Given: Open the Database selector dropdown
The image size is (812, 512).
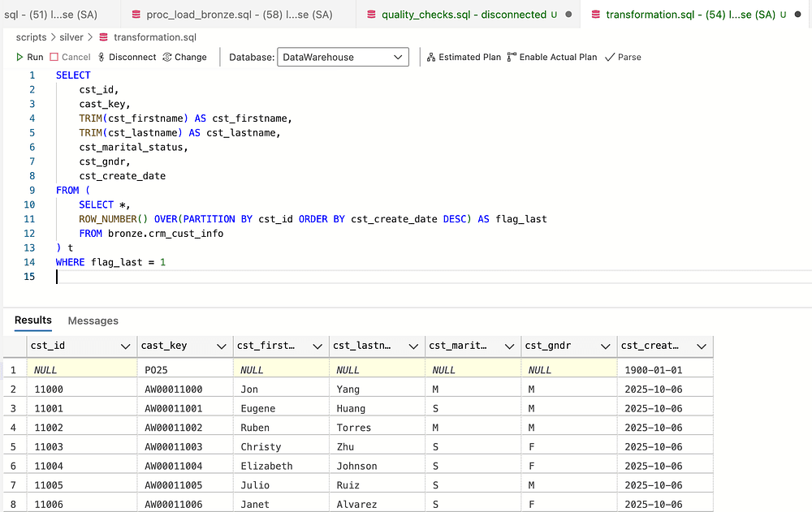Looking at the screenshot, I should pos(343,57).
